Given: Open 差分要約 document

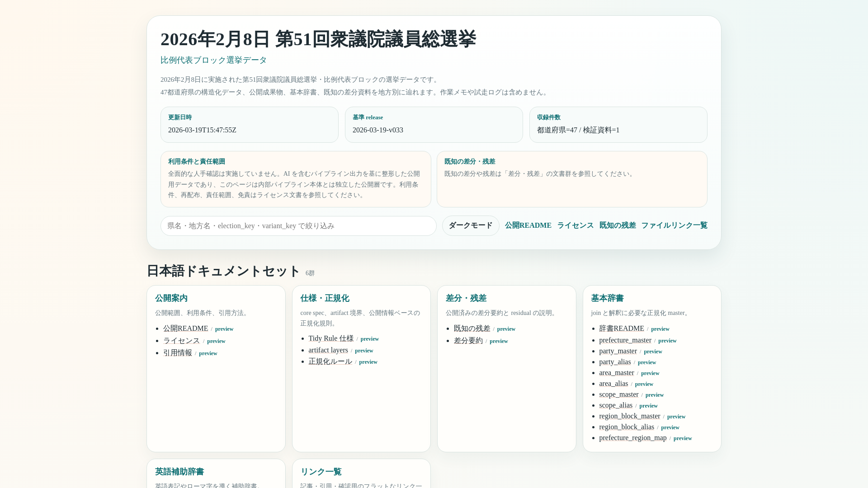Looking at the screenshot, I should click(x=468, y=341).
